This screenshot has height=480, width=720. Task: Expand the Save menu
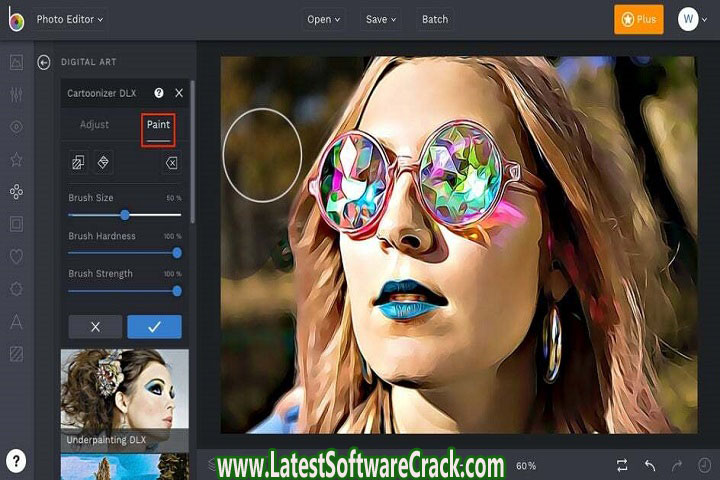click(x=381, y=19)
